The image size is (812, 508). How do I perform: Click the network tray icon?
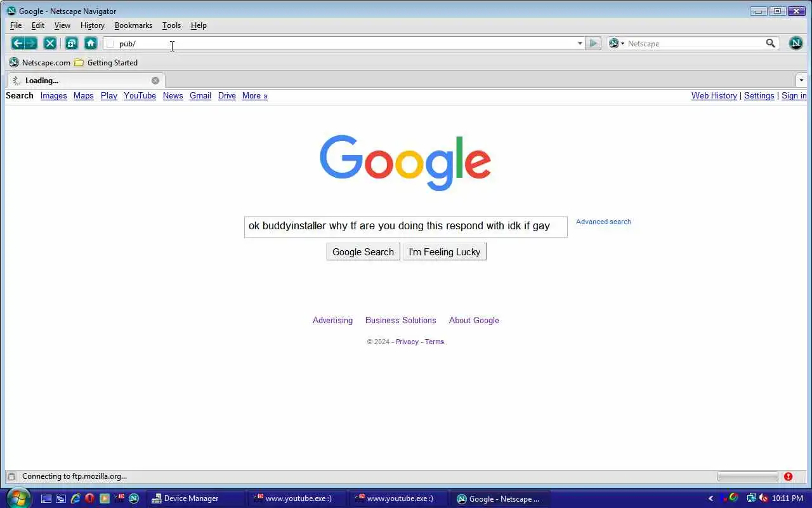(x=751, y=498)
